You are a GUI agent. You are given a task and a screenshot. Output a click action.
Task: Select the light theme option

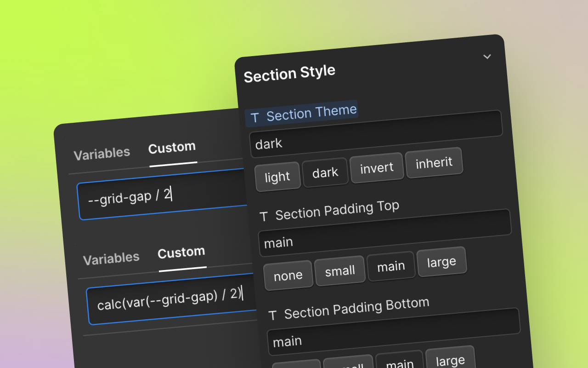click(x=277, y=176)
